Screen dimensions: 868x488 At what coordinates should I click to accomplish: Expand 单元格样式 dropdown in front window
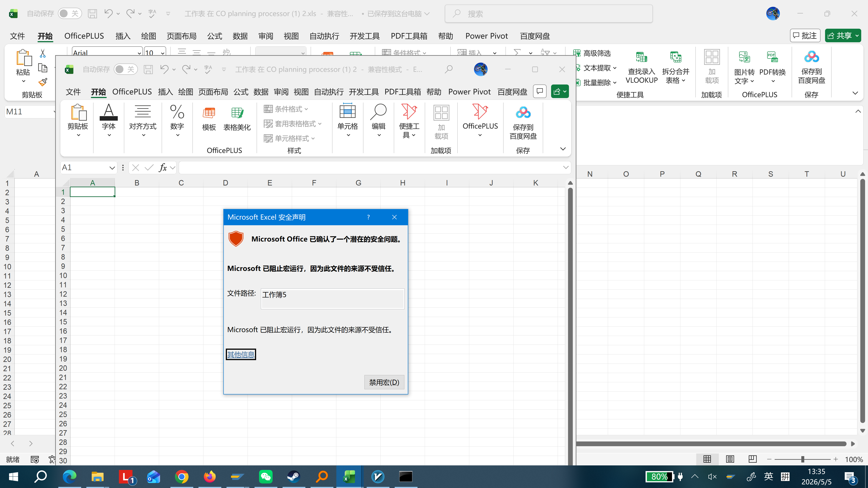pos(289,138)
